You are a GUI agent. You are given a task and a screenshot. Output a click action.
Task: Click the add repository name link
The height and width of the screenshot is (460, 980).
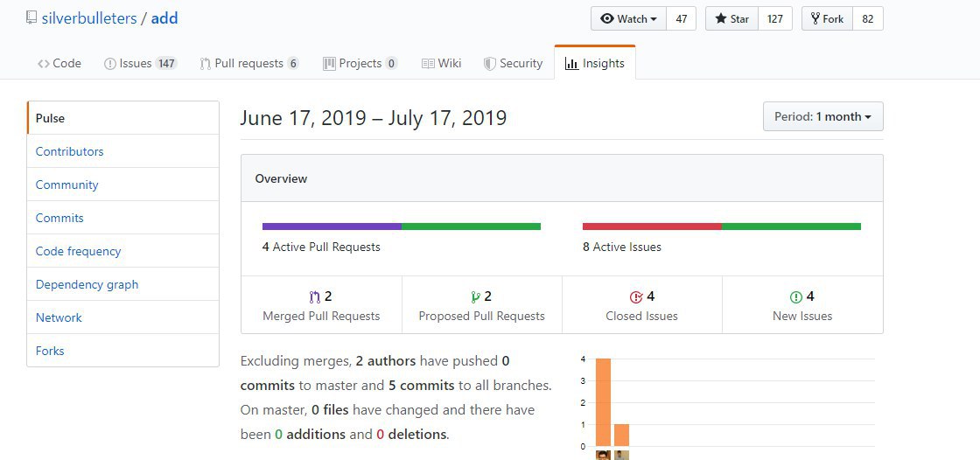click(164, 18)
